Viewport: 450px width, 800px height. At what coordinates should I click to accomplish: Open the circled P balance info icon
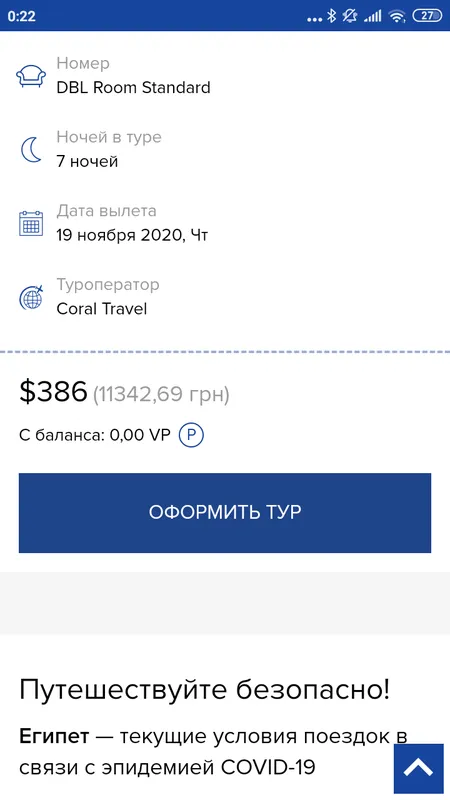coord(191,435)
